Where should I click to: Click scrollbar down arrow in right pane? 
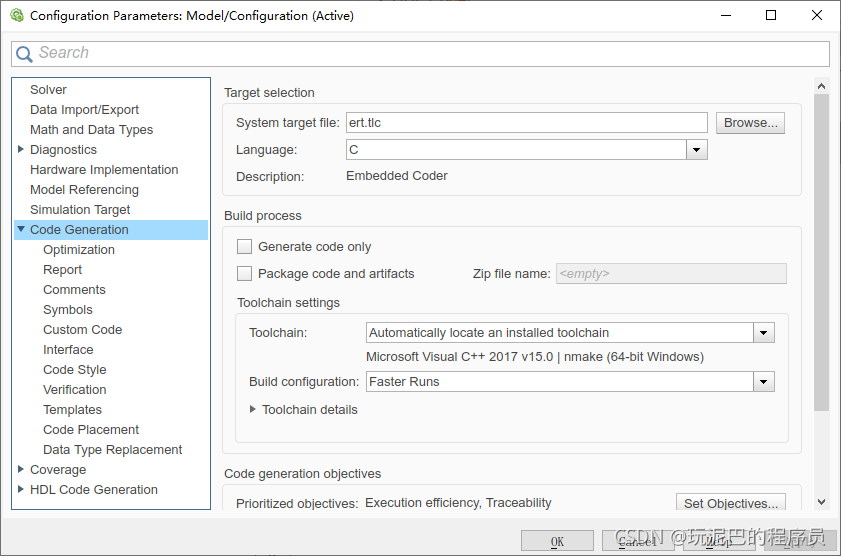pyautogui.click(x=821, y=502)
